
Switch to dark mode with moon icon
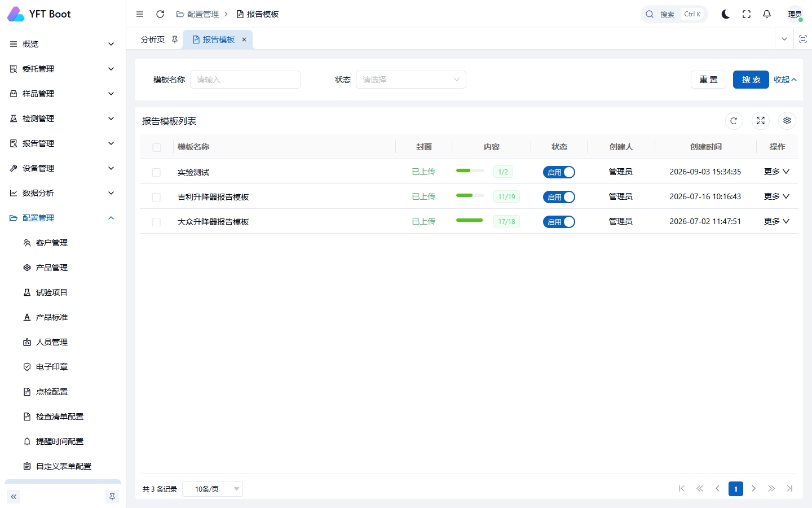pyautogui.click(x=726, y=14)
